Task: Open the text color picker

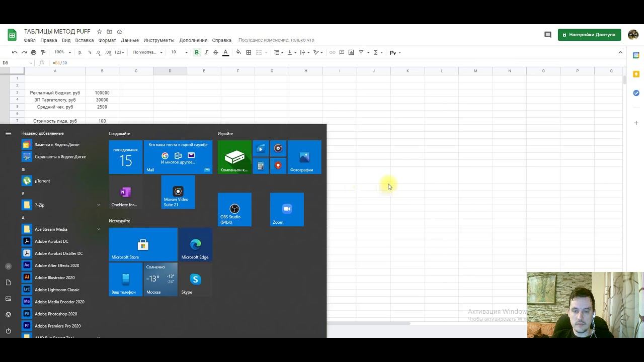Action: click(225, 52)
